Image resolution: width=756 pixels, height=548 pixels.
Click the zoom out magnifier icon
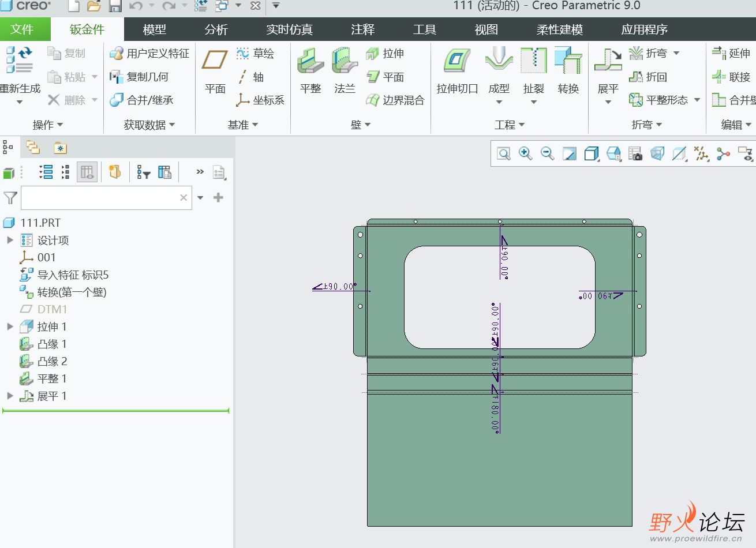548,153
